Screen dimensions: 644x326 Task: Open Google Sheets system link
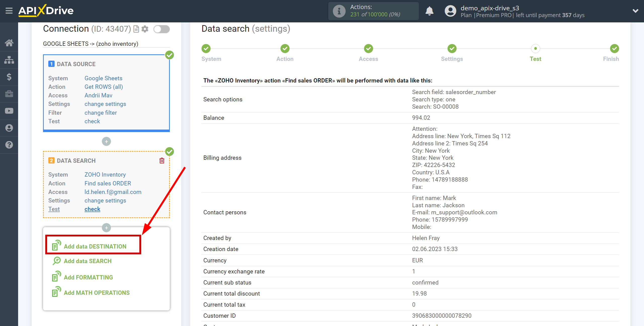point(103,78)
